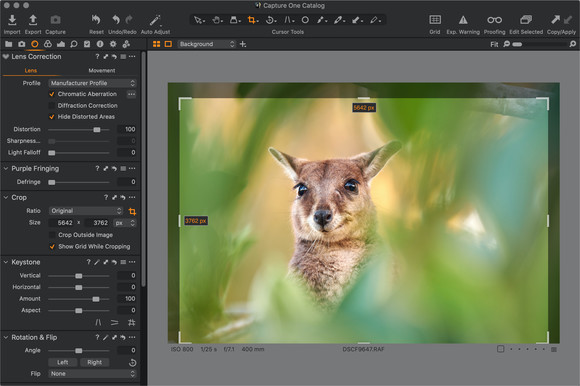The width and height of the screenshot is (580, 386).
Task: Enable Exposure Warning triangle icon
Action: [463, 20]
